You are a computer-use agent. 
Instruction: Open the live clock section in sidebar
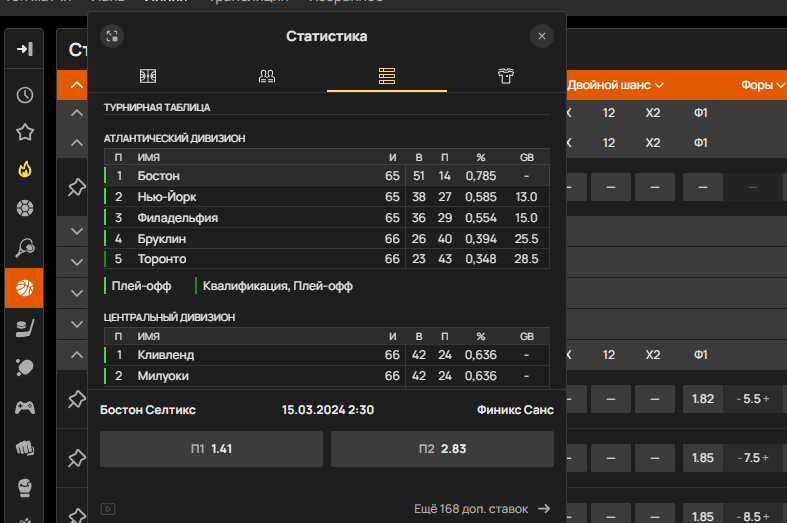coord(25,95)
